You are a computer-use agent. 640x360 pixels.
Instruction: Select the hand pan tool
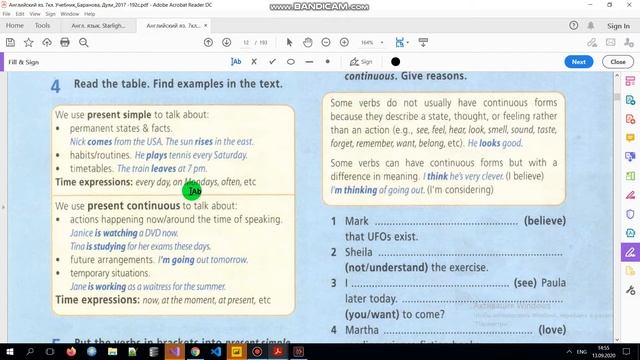click(x=307, y=42)
